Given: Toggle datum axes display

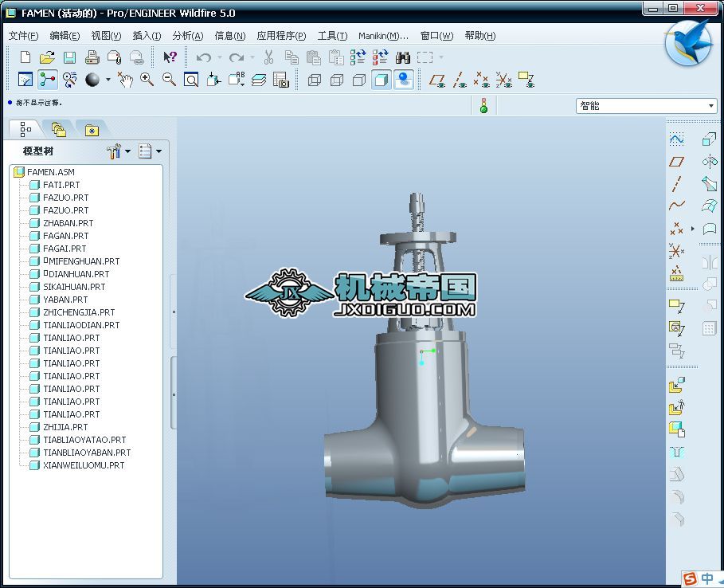Looking at the screenshot, I should pyautogui.click(x=460, y=80).
